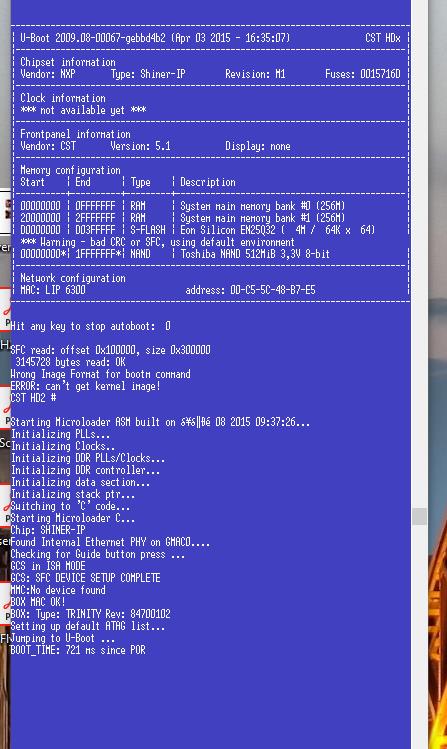Click 'BOX MAC OK!' line
This screenshot has height=749, width=447.
point(38,602)
